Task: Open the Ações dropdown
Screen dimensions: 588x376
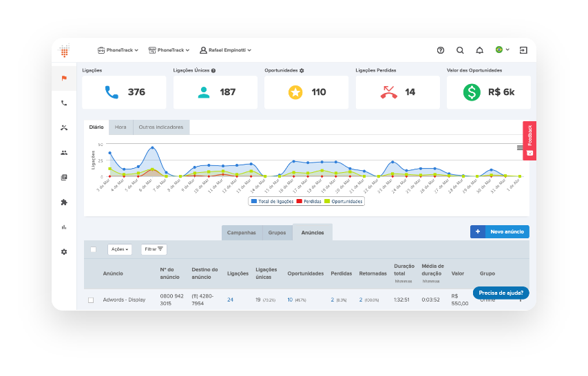Action: coord(120,249)
